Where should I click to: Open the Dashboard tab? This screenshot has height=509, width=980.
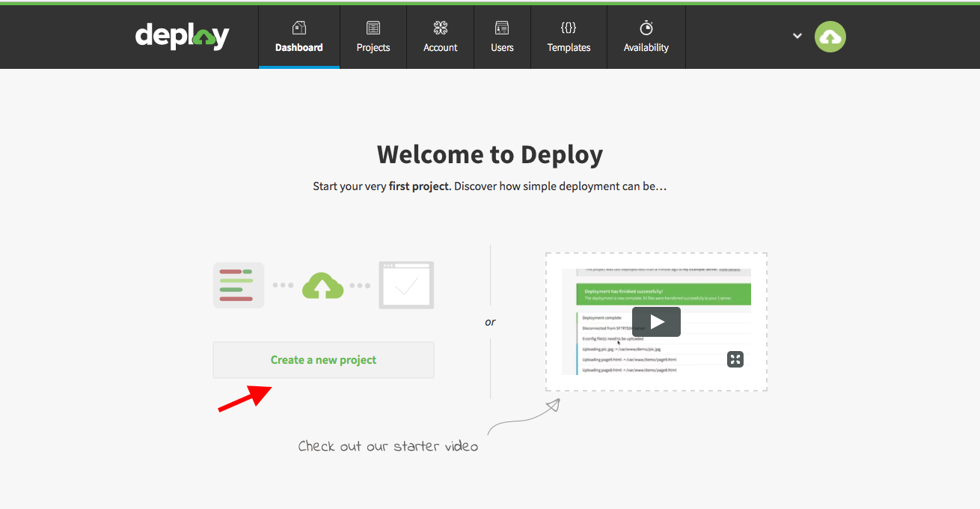click(299, 37)
